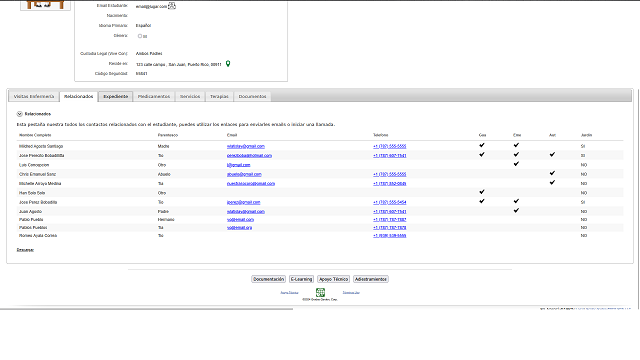This screenshot has height=360, width=640.
Task: Open the Expediente tab
Action: [116, 96]
